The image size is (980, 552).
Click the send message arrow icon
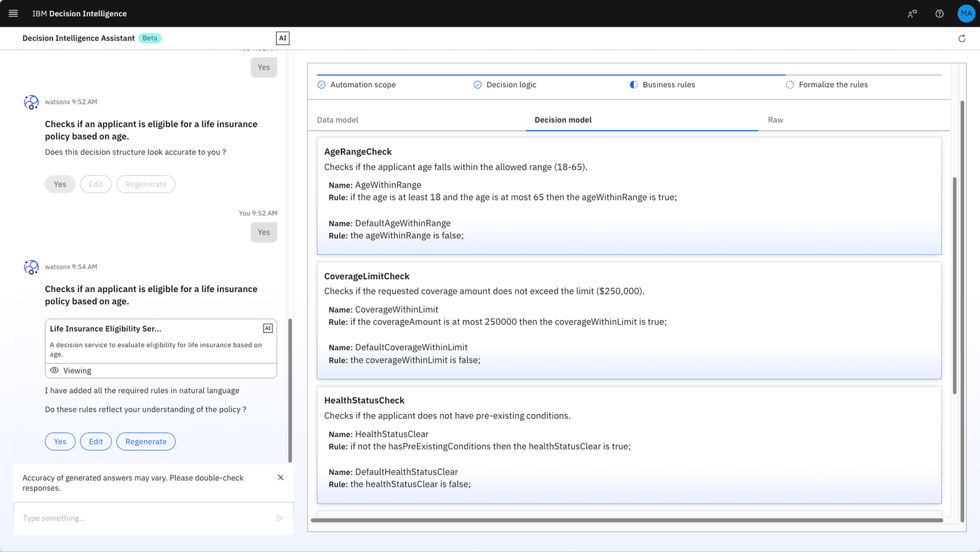280,518
